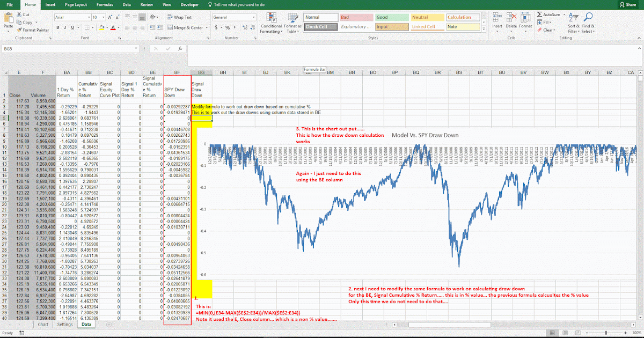644x338 pixels.
Task: Click the Share button
Action: [629, 4]
